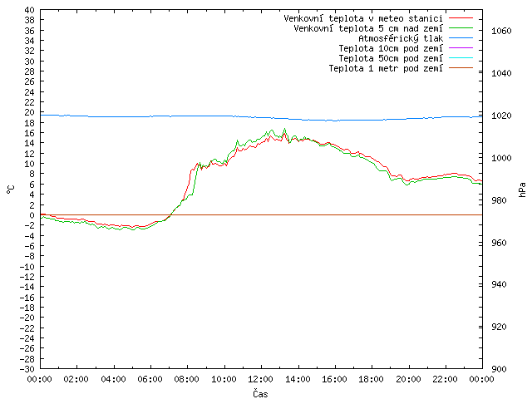Click the left axis value '10'
Image resolution: width=532 pixels, height=399 pixels.
point(30,164)
